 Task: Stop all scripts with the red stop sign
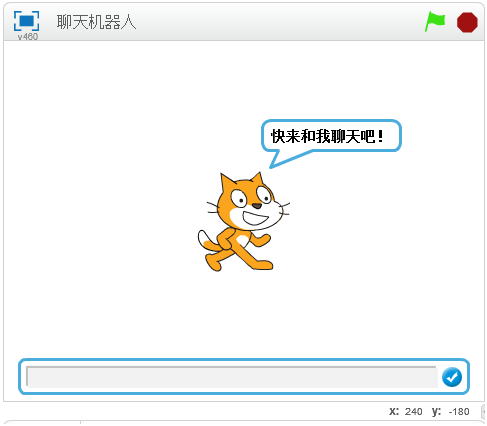point(467,22)
